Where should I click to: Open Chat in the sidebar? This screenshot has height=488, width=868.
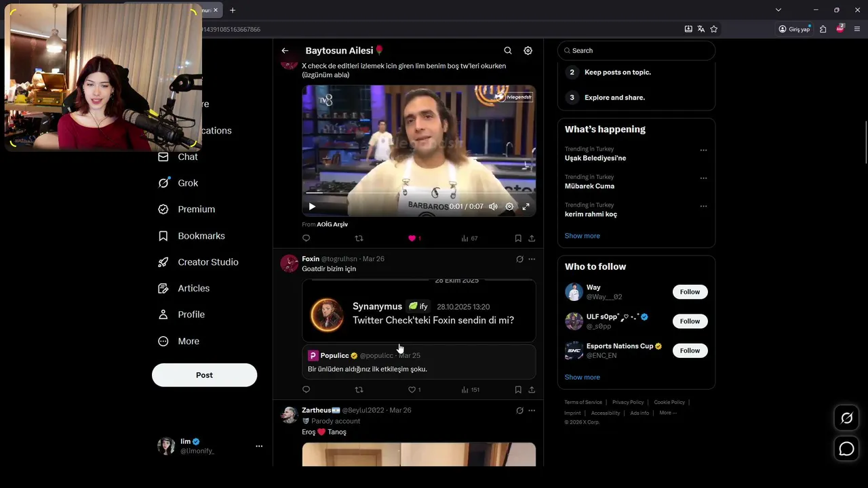[178, 157]
